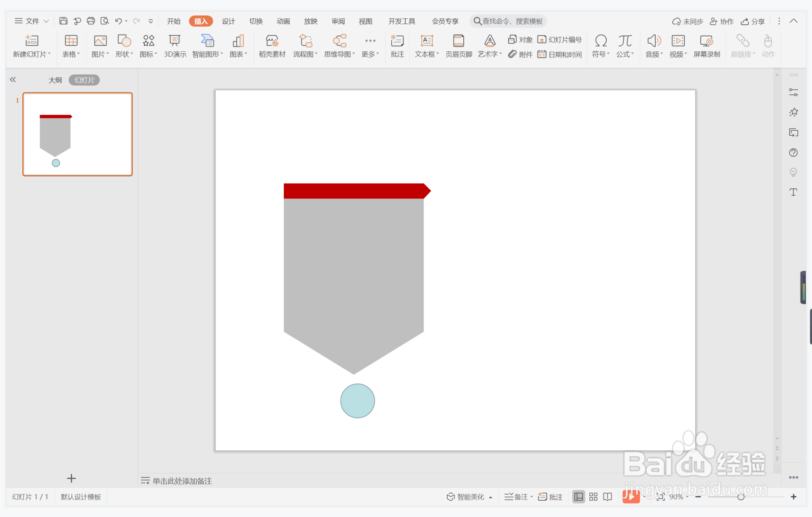This screenshot has width=812, height=517.
Task: Open 页眉页脚 header and footer
Action: pyautogui.click(x=459, y=45)
